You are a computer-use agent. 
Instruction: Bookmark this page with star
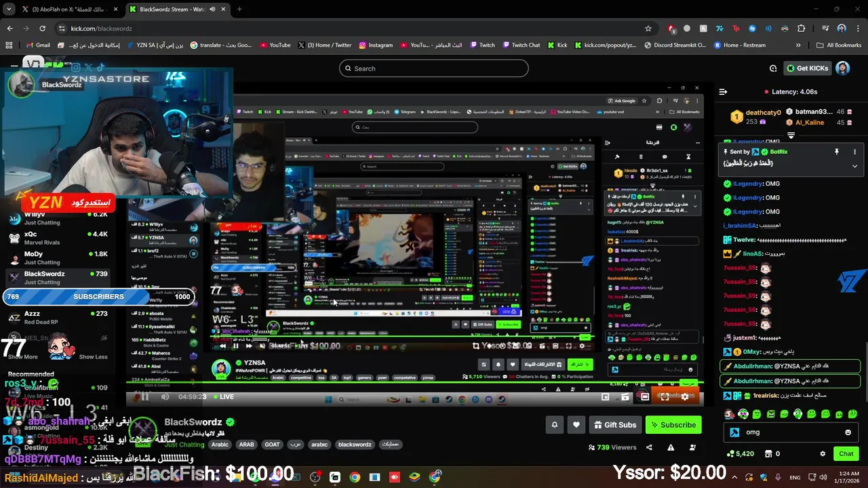tap(648, 28)
